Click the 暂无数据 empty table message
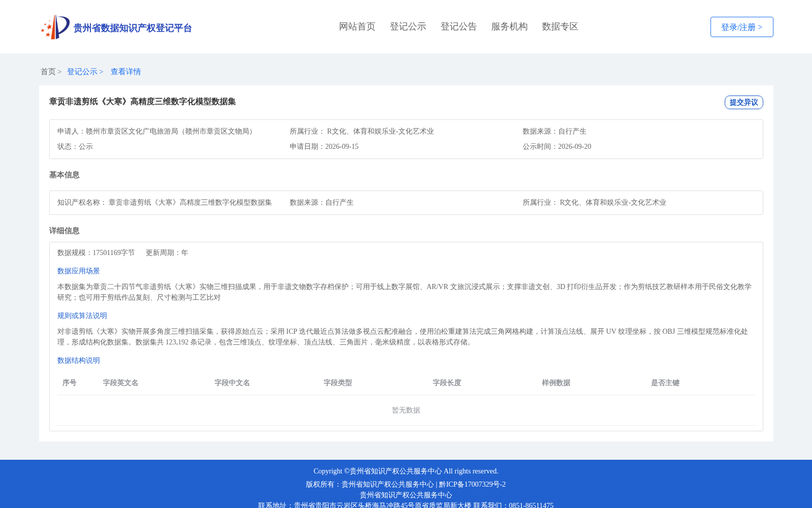 click(x=406, y=410)
